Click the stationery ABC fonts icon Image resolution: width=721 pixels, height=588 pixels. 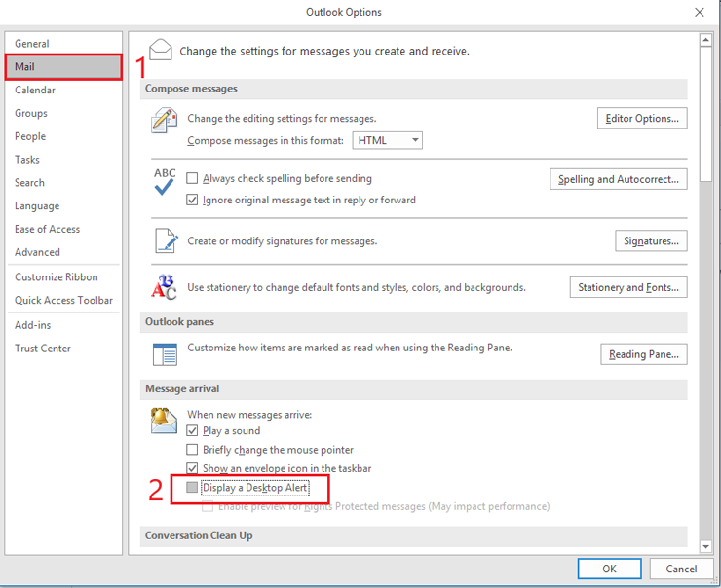click(x=164, y=287)
